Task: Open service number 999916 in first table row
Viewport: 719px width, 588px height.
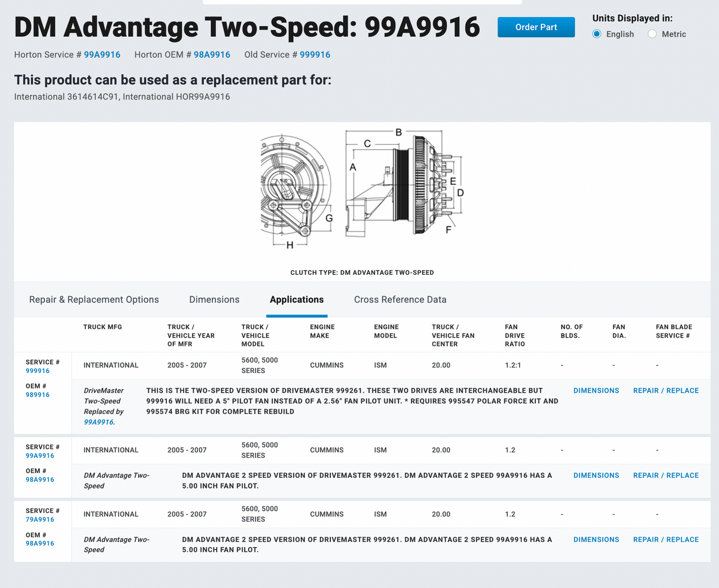Action: pos(37,371)
